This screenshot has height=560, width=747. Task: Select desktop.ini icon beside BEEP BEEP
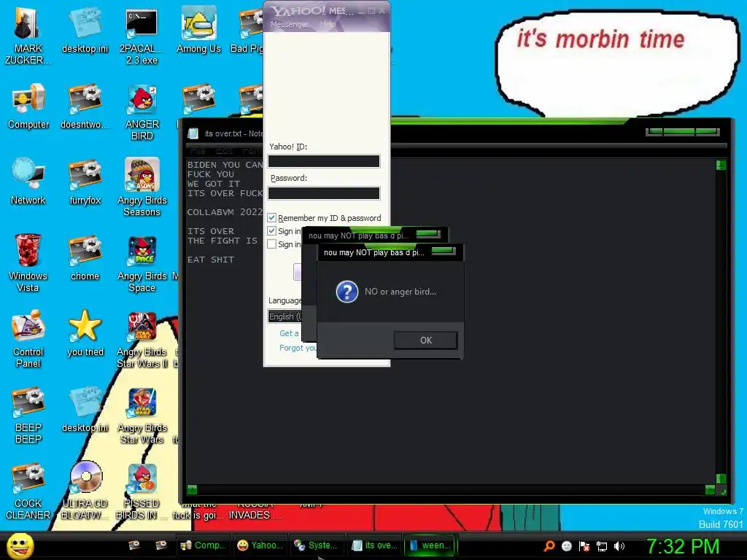[85, 410]
